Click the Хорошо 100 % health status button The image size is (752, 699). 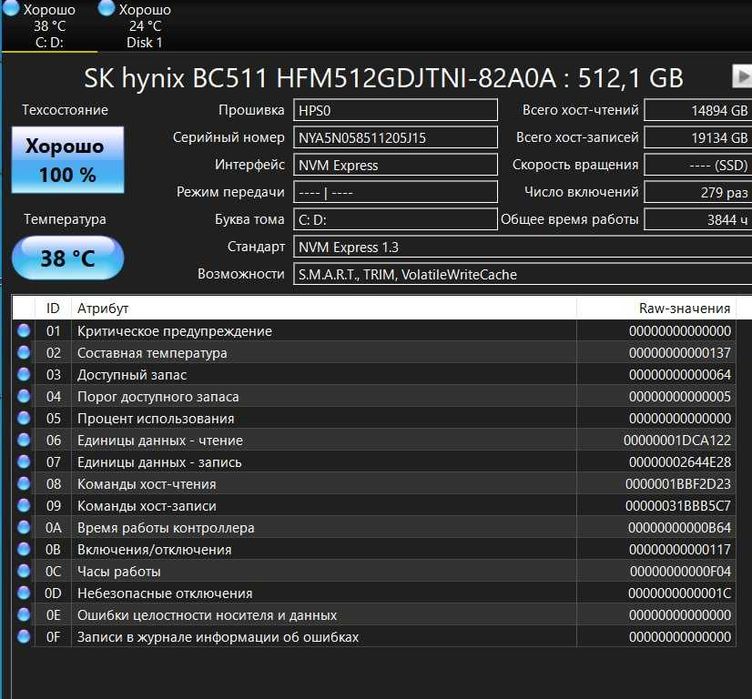click(68, 160)
